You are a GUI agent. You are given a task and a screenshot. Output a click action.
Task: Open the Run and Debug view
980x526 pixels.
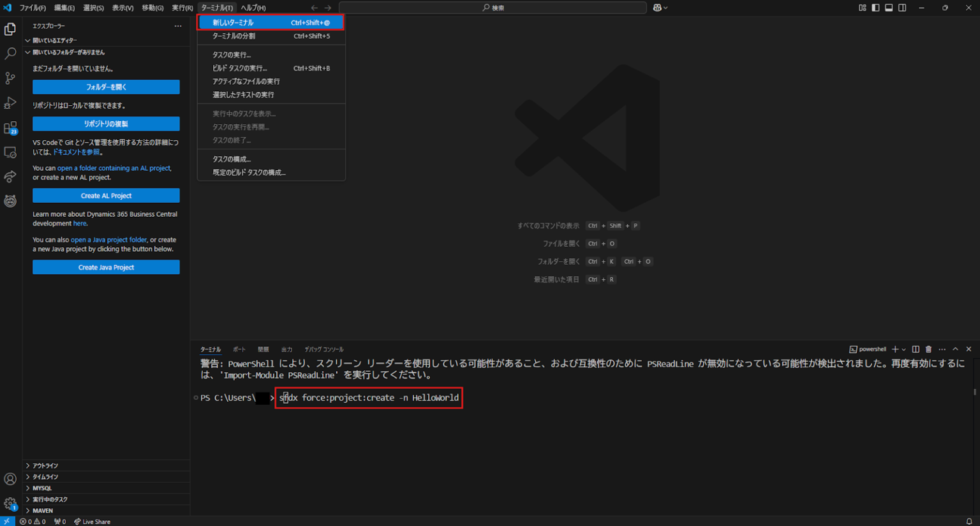coord(10,103)
